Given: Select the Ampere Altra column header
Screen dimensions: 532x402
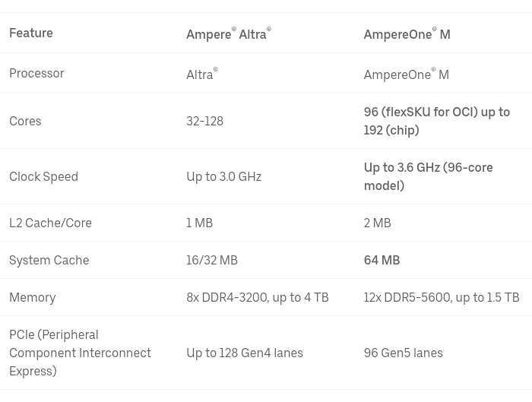Looking at the screenshot, I should click(x=229, y=33).
